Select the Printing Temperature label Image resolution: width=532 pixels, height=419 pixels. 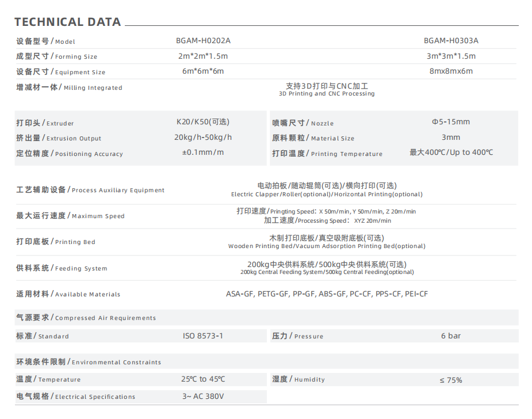click(x=327, y=154)
